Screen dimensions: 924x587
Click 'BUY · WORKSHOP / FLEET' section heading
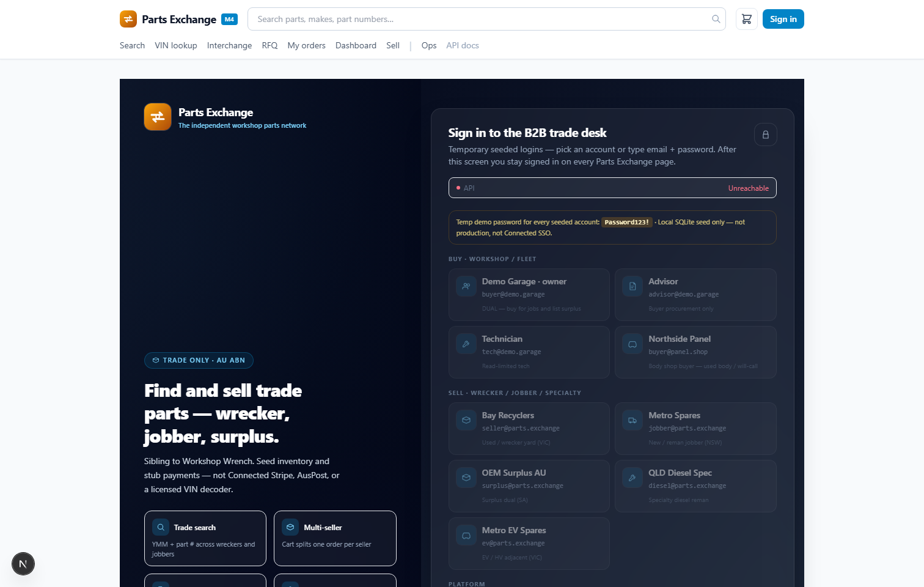click(492, 259)
